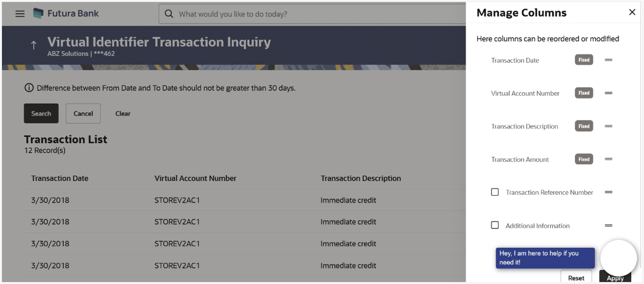Grab the Virtual Account Number reorder handle
This screenshot has height=284, width=644.
tap(608, 93)
